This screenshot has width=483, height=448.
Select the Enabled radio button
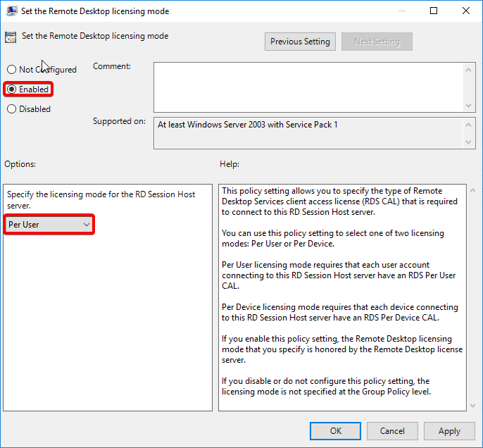(x=11, y=89)
